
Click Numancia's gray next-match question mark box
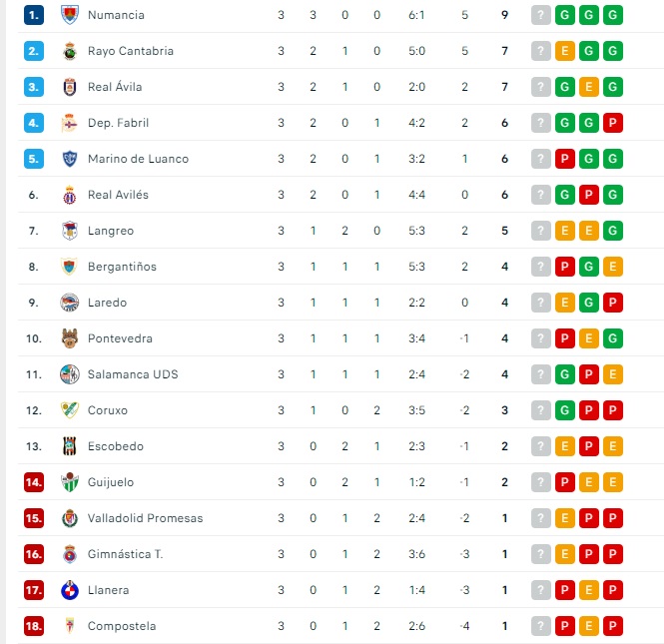coord(541,15)
